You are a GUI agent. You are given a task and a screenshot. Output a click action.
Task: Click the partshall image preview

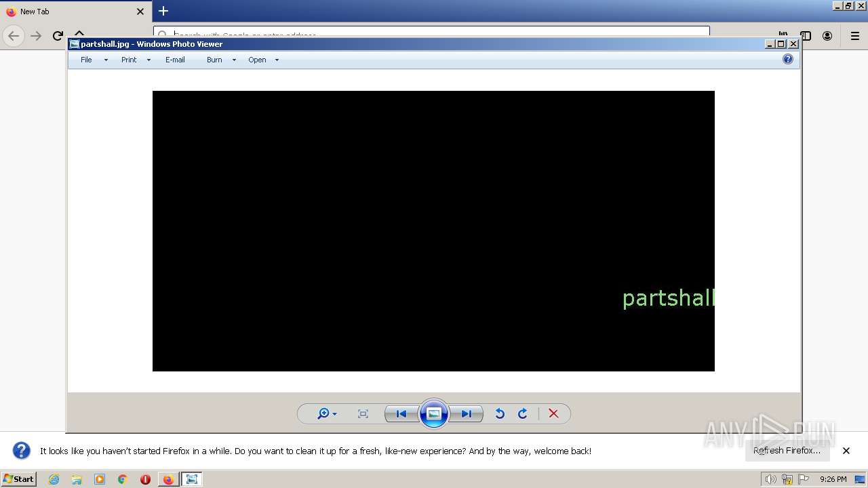coord(433,231)
